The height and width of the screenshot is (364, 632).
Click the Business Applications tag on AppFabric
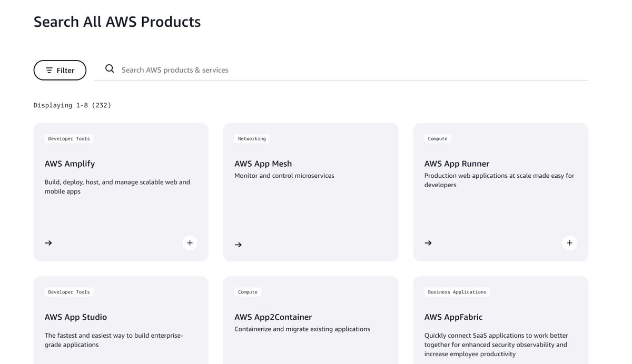(x=457, y=292)
